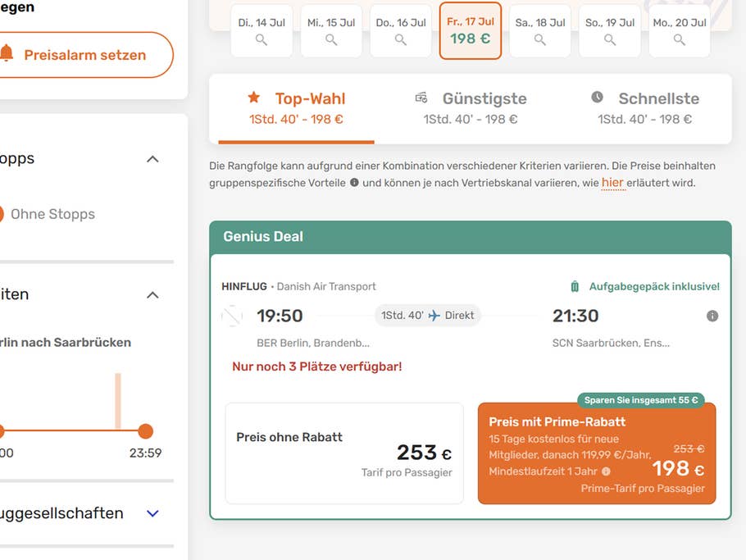Screen dimensions: 746x560
Task: Click search icon under Mi., 15 Jul
Action: tap(331, 39)
